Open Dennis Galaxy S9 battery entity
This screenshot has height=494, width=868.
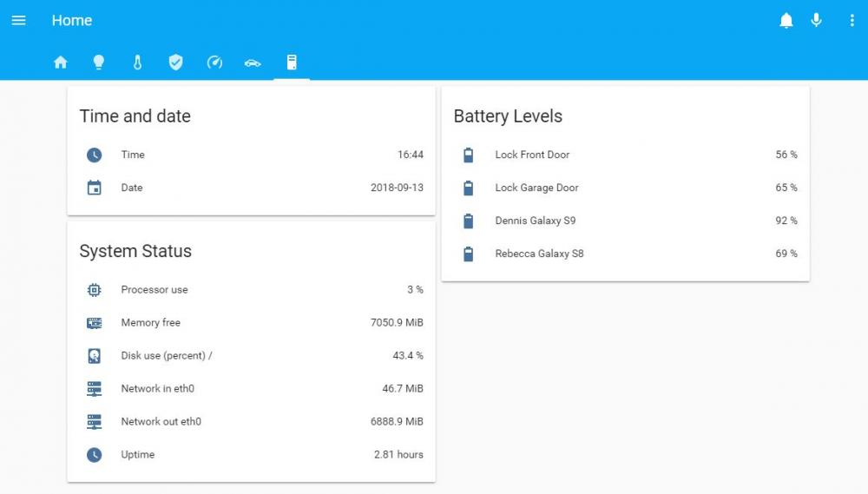pos(535,221)
